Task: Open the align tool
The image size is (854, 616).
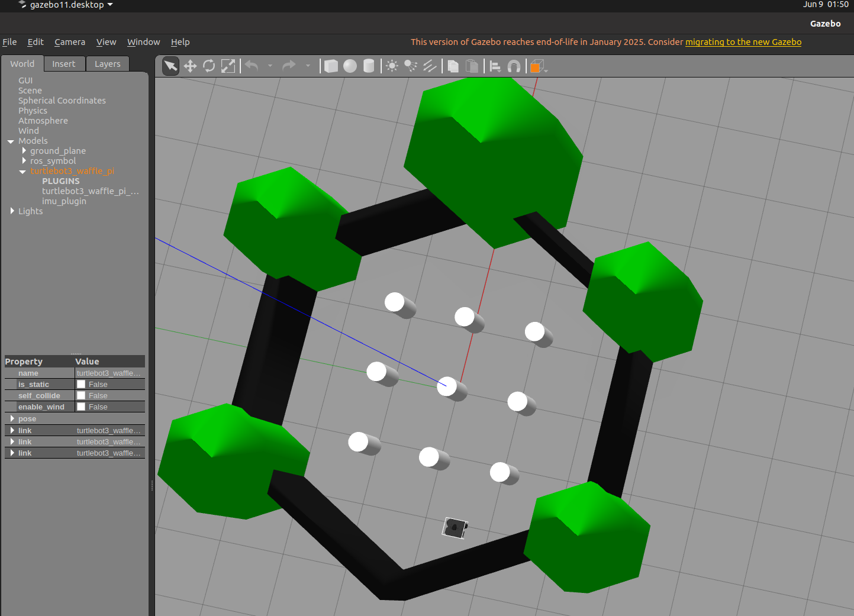Action: click(495, 66)
